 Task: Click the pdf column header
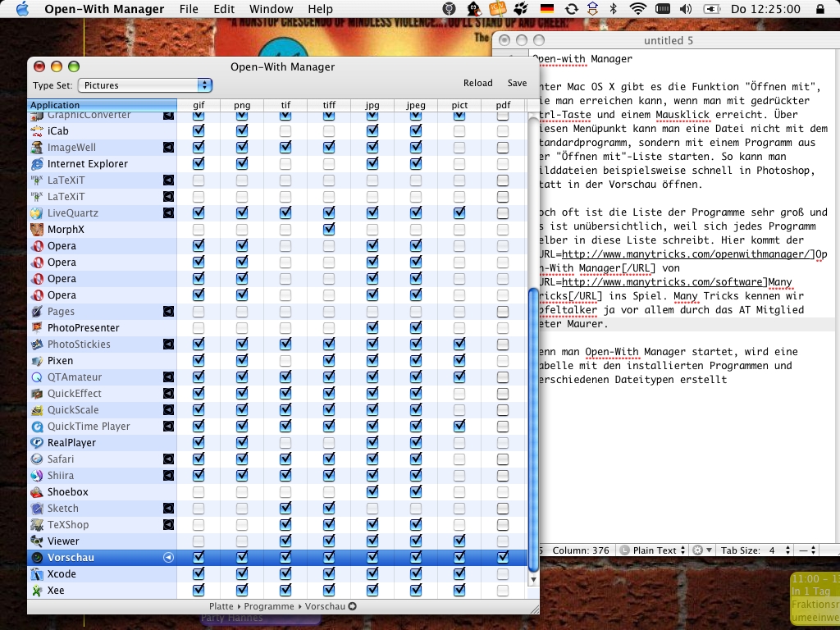tap(503, 105)
